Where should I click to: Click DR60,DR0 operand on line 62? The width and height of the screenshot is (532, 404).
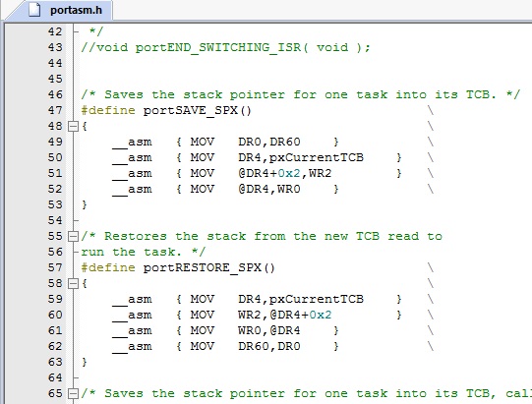pyautogui.click(x=269, y=346)
